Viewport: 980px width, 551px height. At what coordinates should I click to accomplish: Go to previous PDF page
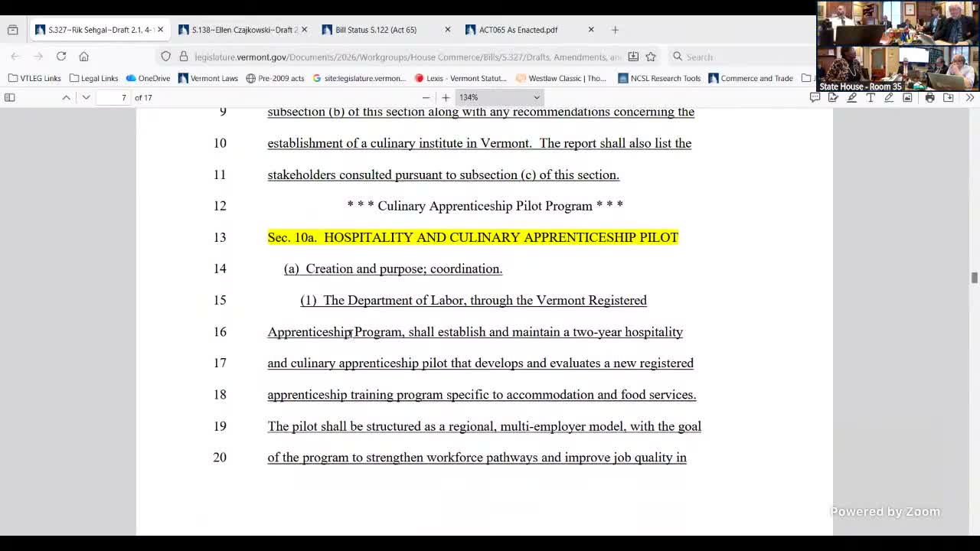point(67,97)
